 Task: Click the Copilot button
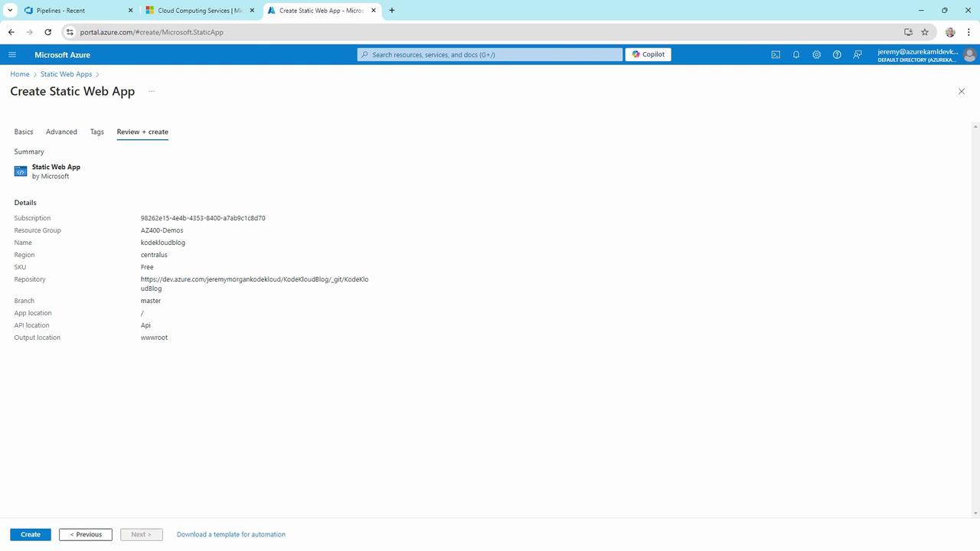(648, 54)
